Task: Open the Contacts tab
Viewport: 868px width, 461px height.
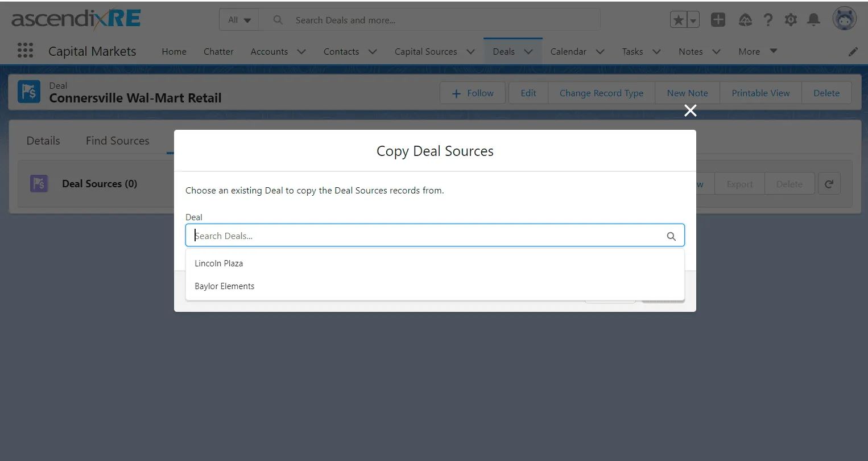Action: [341, 51]
